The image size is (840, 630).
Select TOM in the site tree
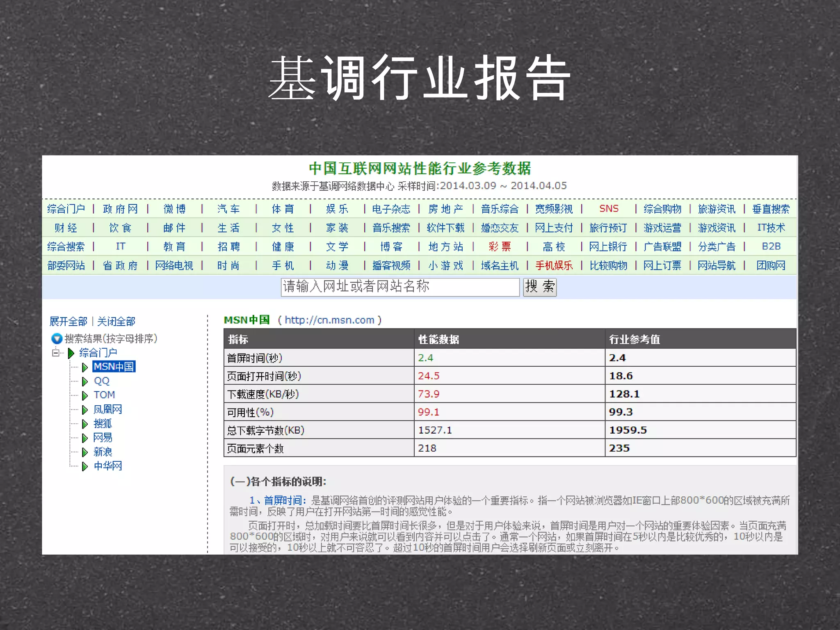coord(104,395)
